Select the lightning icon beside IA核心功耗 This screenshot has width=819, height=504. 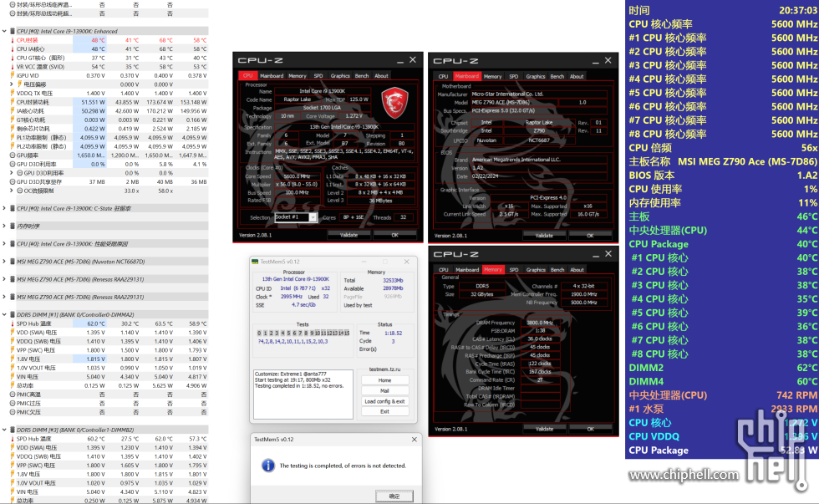coord(13,111)
